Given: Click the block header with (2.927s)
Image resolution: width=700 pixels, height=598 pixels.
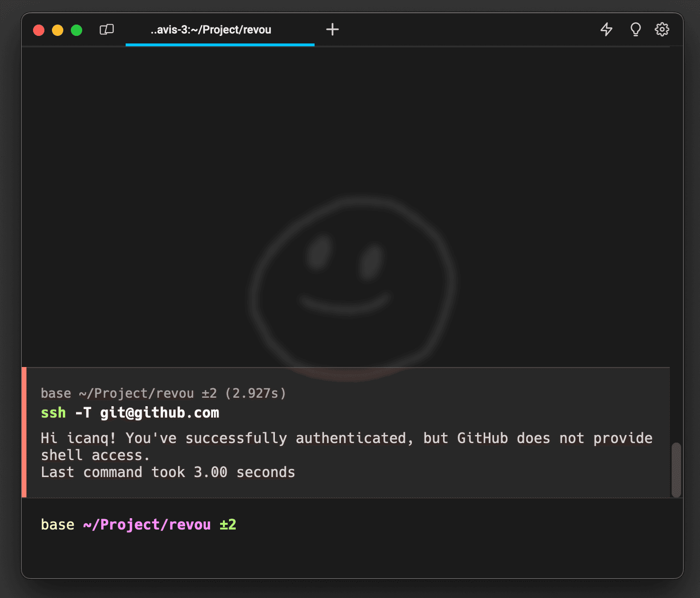Looking at the screenshot, I should point(163,393).
